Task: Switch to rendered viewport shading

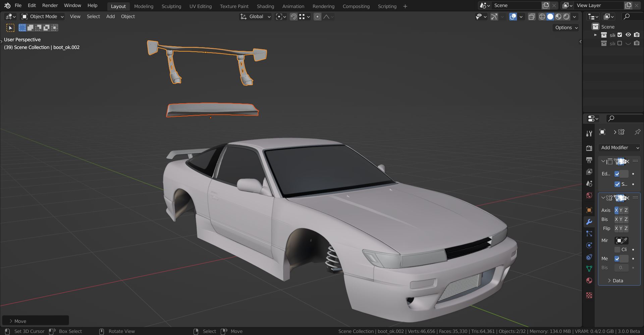Action: click(567, 16)
